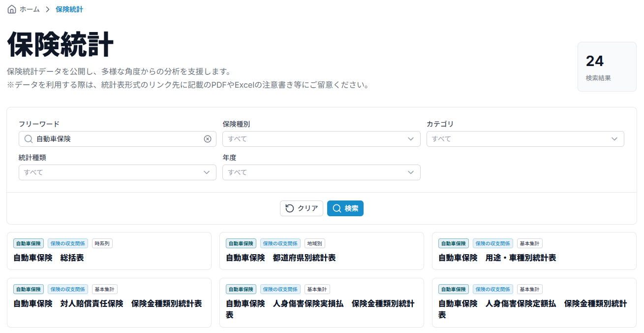Open the 統計種類 dropdown
Image resolution: width=644 pixels, height=333 pixels.
118,172
